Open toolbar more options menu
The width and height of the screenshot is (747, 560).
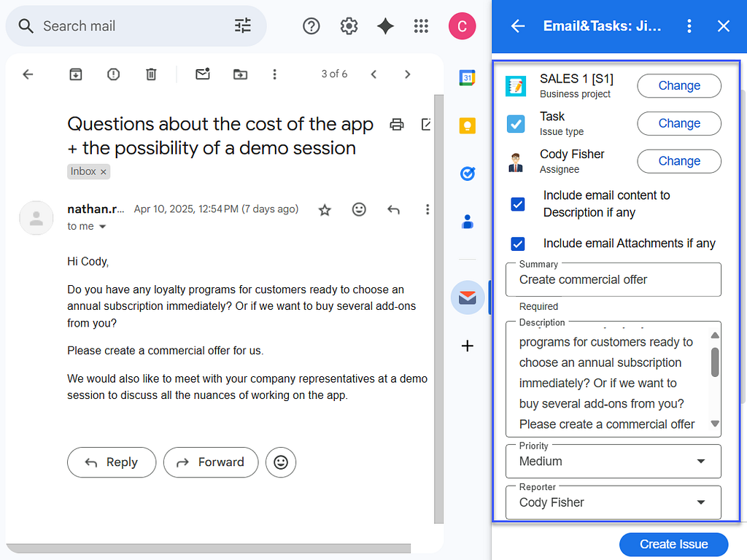[x=274, y=74]
